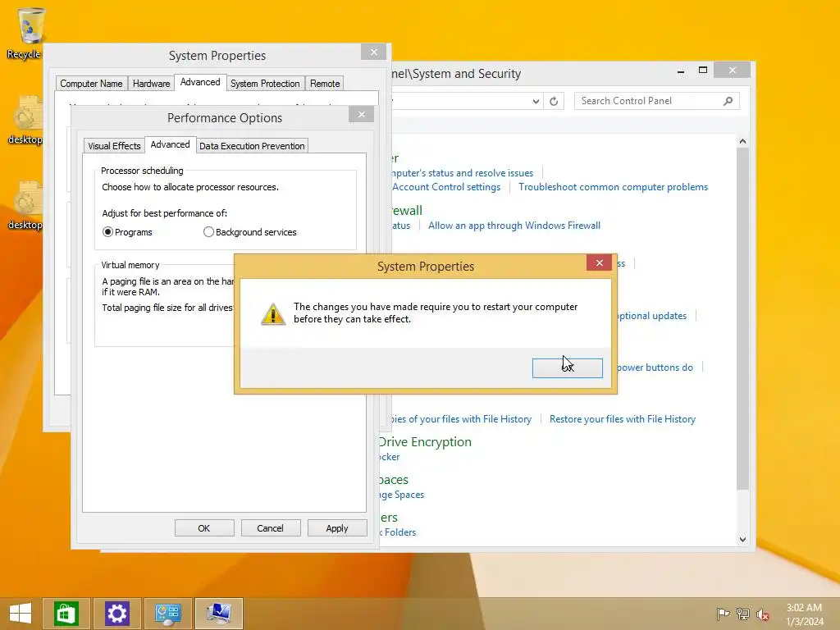Launch the Store app from taskbar
Viewport: 840px width, 630px height.
(x=66, y=614)
